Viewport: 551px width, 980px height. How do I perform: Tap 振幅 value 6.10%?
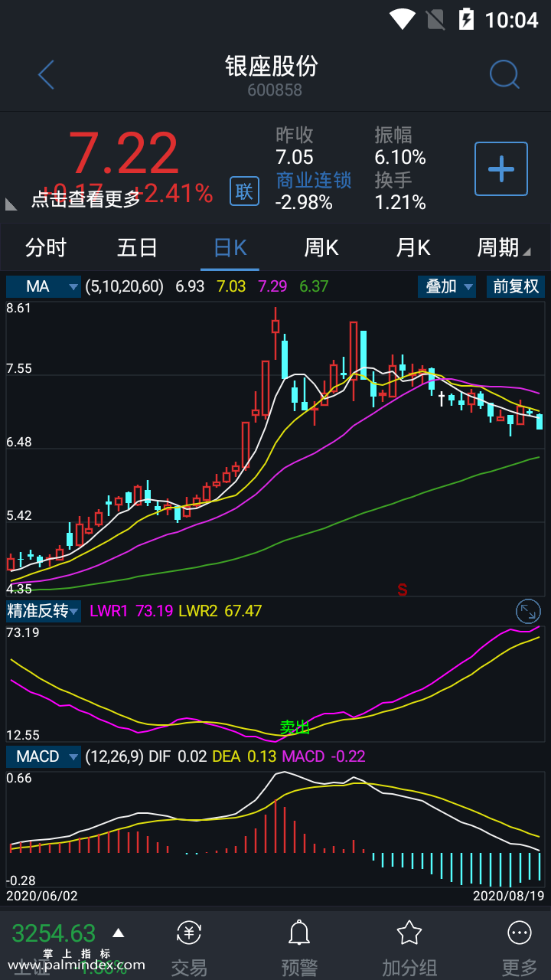click(x=400, y=158)
